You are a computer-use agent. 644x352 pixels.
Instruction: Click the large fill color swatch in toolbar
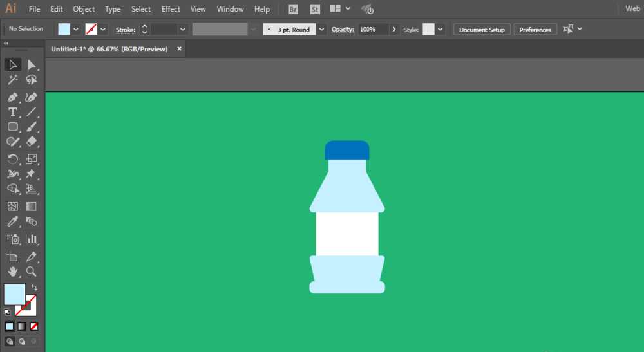(x=14, y=294)
